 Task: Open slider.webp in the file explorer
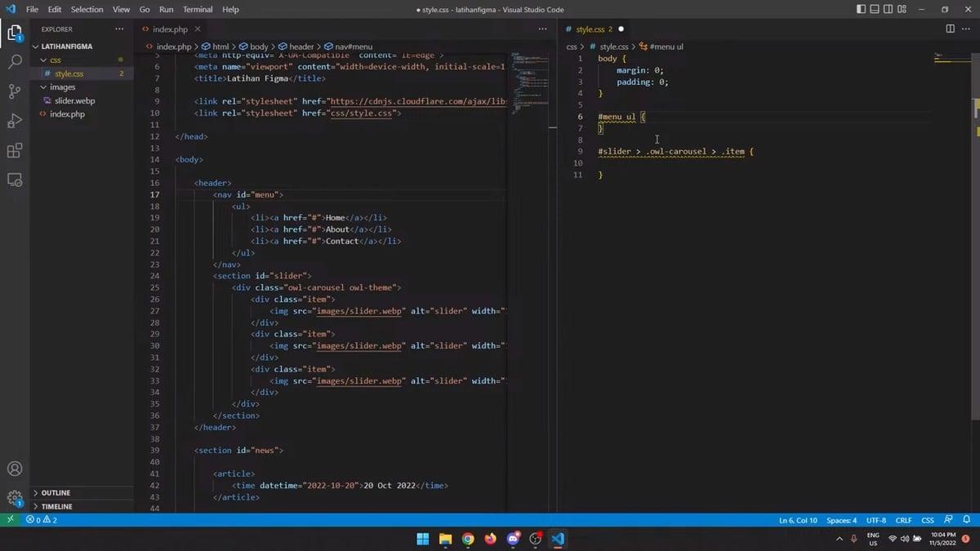74,100
